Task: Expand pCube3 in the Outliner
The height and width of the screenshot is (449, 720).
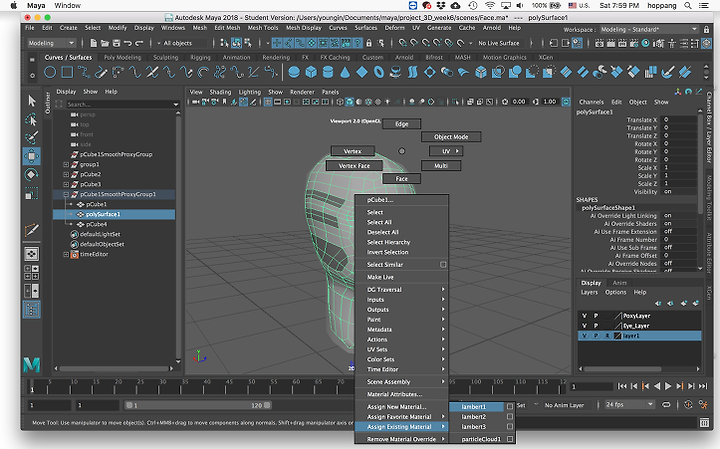Action: [66, 184]
